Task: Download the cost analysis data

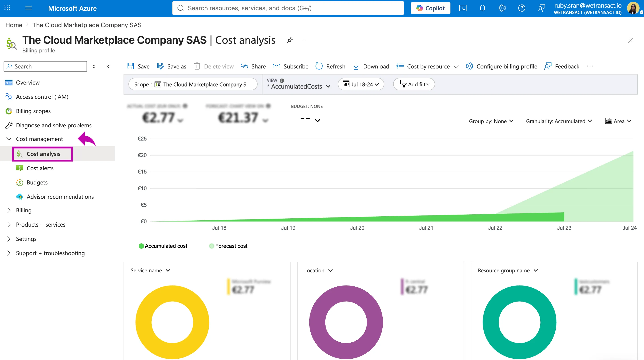Action: click(x=371, y=66)
